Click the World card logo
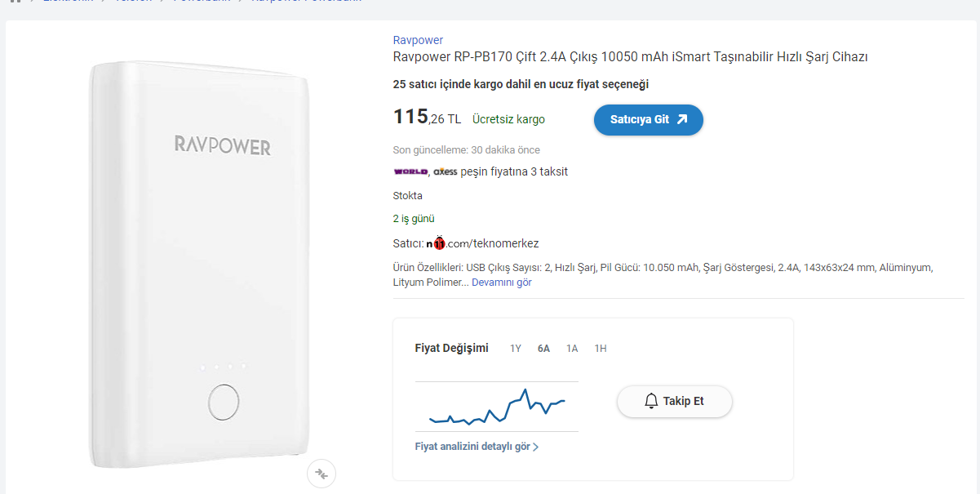This screenshot has height=494, width=980. point(410,171)
